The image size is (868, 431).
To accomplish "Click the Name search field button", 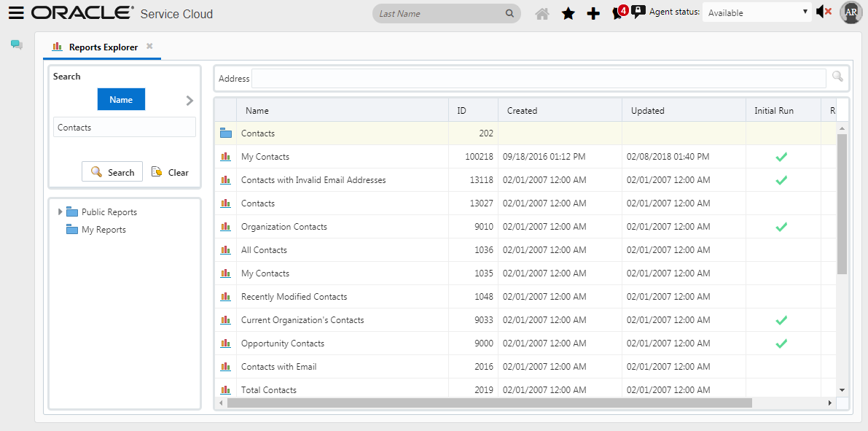I will [x=121, y=99].
